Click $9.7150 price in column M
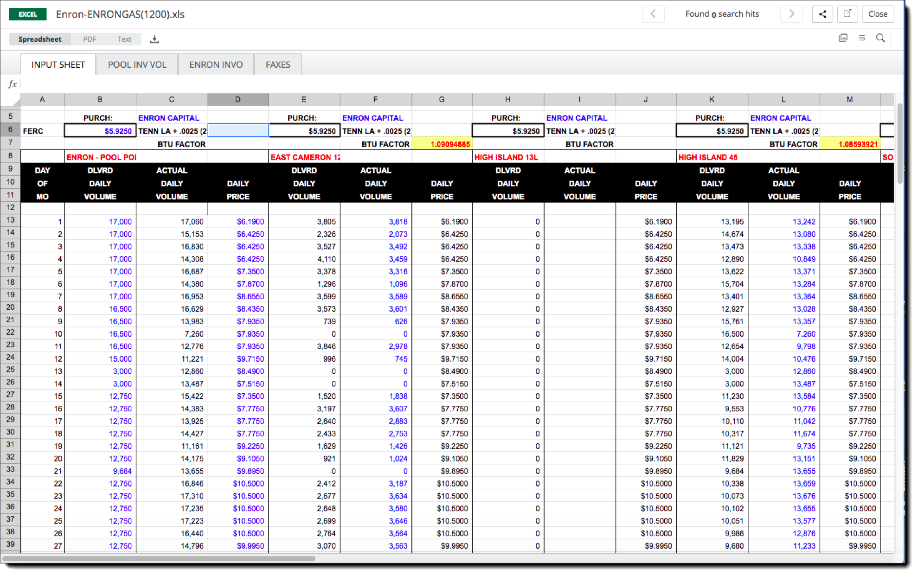Viewport: 924px width, 582px height. click(x=850, y=359)
